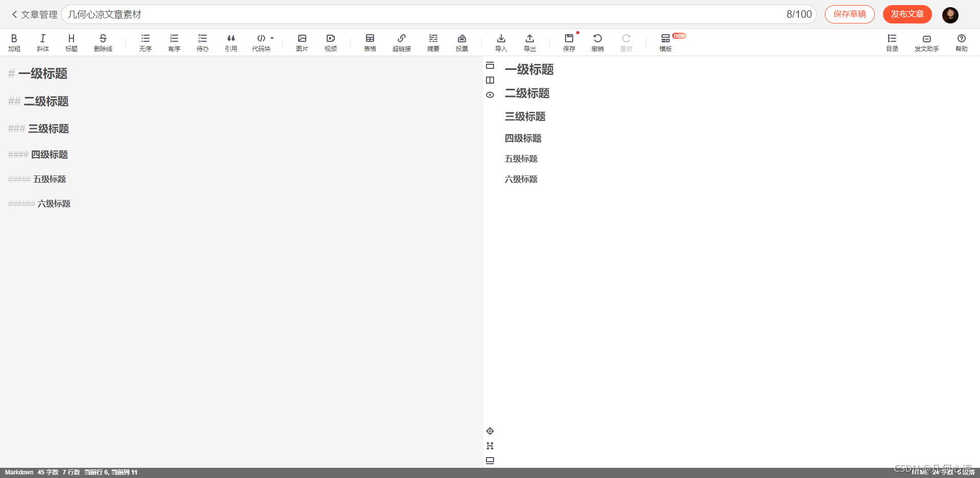Open the user avatar menu
The height and width of the screenshot is (478, 980).
coord(950,15)
